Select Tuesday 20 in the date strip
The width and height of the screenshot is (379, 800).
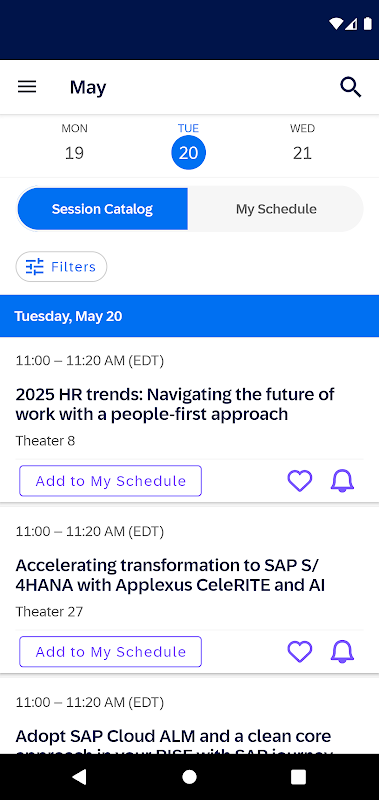[188, 145]
